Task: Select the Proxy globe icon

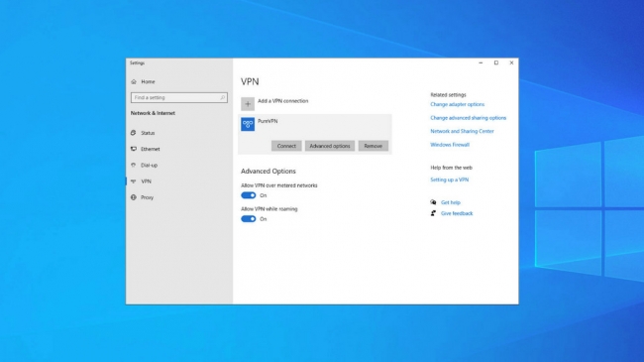Action: [134, 197]
